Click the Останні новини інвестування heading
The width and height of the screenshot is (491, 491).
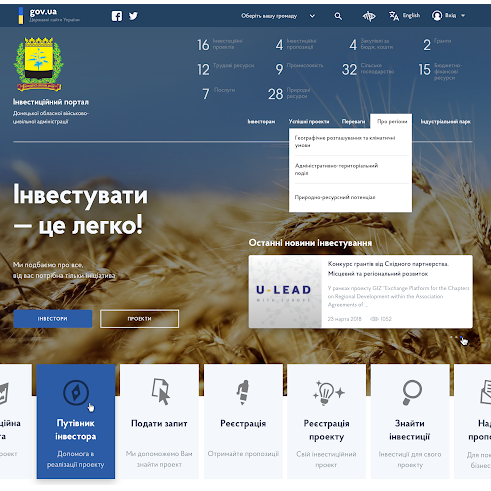coord(310,243)
